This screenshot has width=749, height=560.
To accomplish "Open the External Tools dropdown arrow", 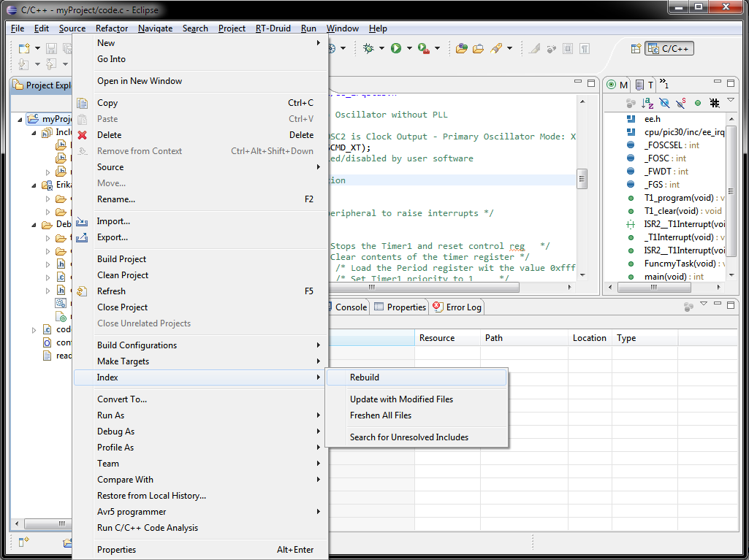I will (436, 48).
